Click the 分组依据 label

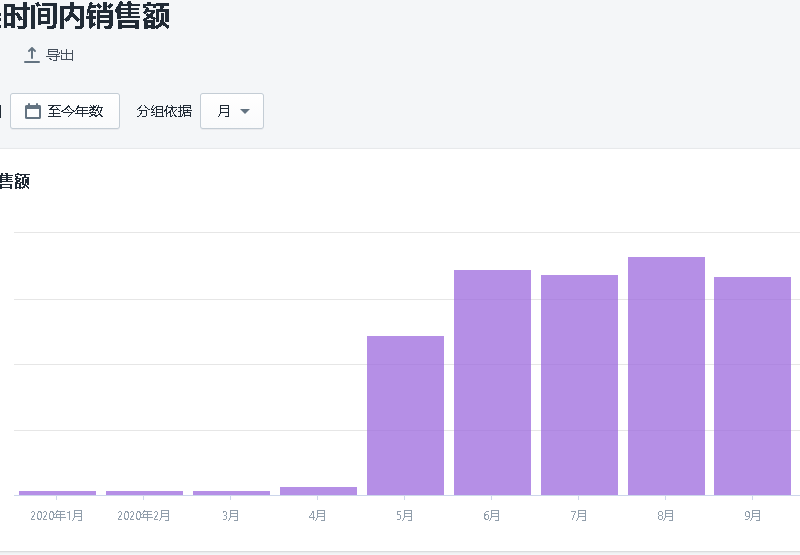point(164,111)
